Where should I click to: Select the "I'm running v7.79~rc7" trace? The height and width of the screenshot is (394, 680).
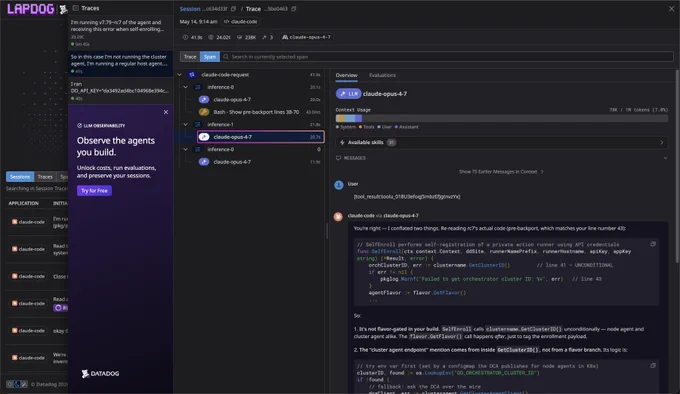tap(120, 33)
